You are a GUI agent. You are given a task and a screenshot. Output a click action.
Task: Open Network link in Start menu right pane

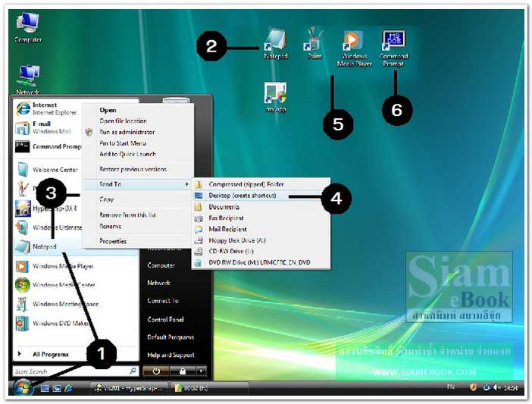(x=159, y=283)
